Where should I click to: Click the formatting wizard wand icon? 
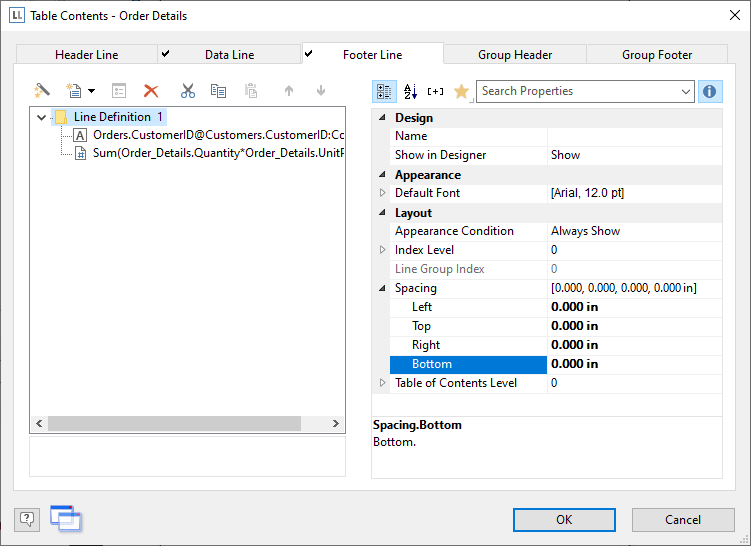coord(42,91)
